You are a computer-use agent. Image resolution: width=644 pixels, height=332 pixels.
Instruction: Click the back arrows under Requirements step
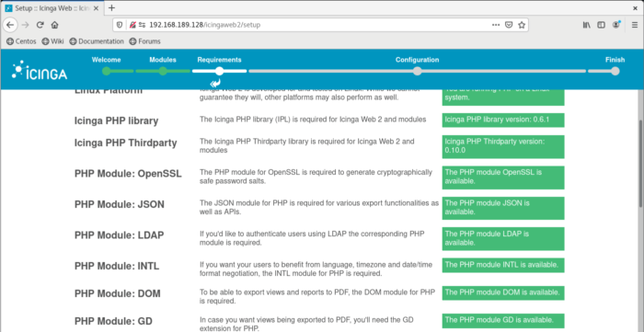tap(215, 84)
